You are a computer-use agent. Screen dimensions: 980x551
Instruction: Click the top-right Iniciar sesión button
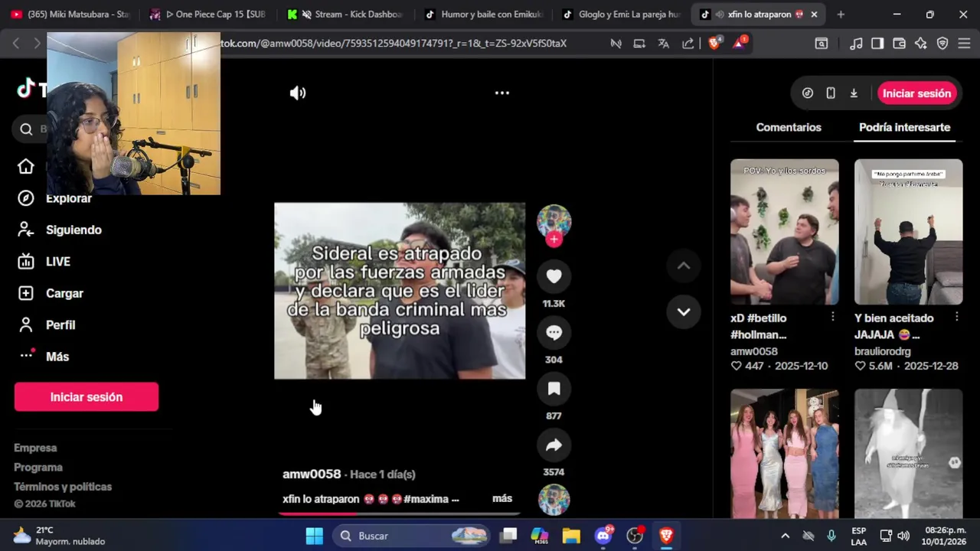point(916,93)
